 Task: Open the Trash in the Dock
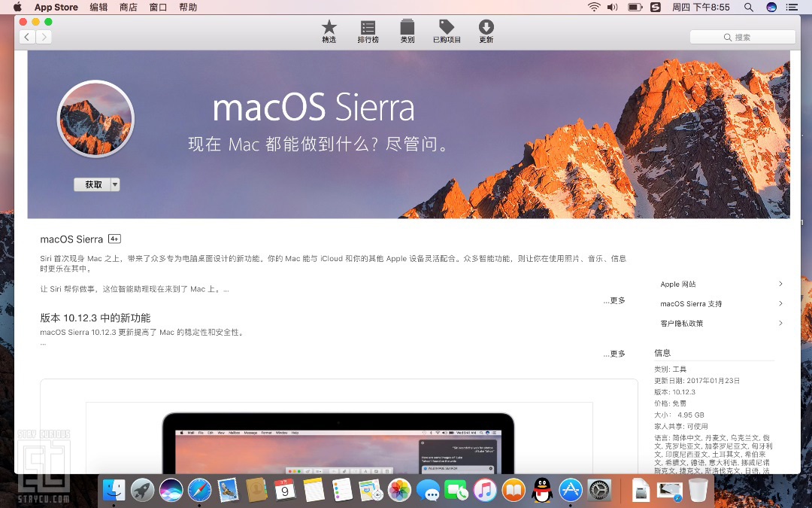698,490
